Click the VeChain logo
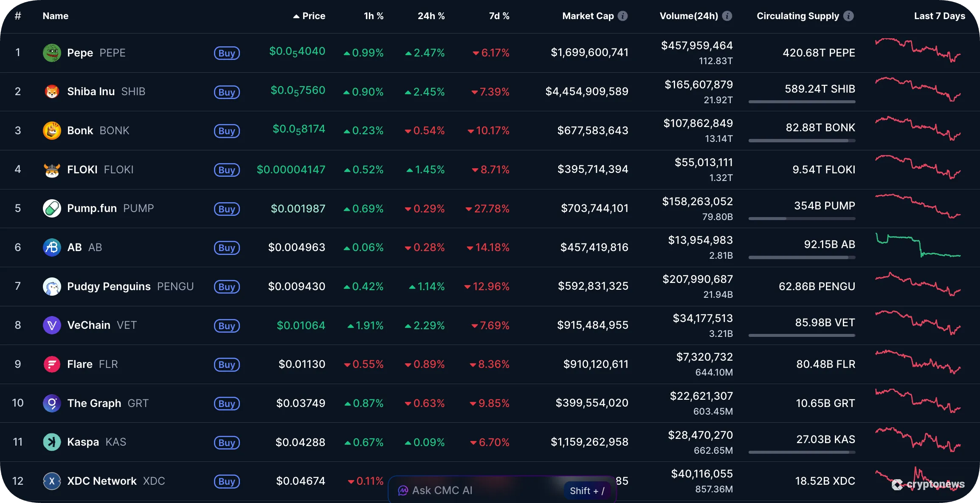 pyautogui.click(x=52, y=325)
